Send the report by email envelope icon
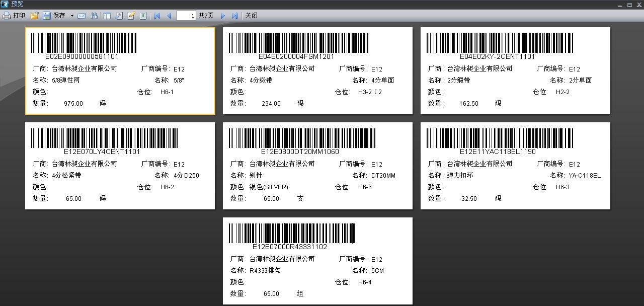This screenshot has height=306, width=644. 82,16
